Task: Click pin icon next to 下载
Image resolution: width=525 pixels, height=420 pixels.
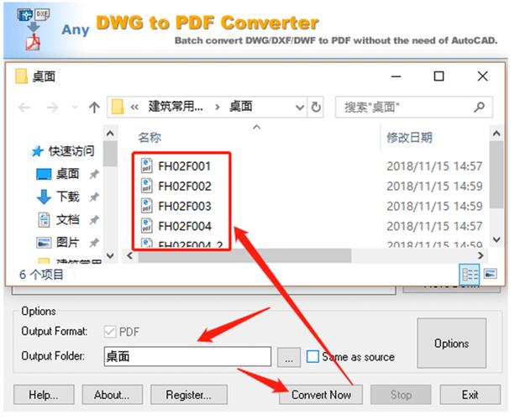Action: [94, 197]
